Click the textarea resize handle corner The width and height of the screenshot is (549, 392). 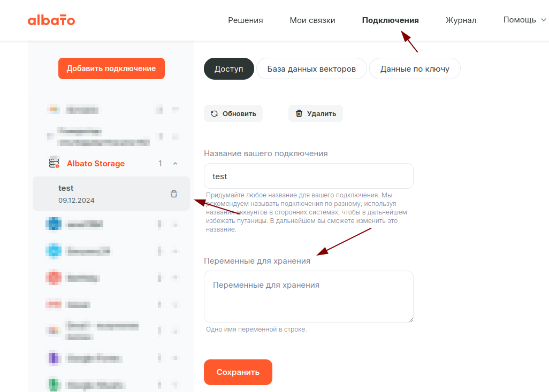click(410, 320)
